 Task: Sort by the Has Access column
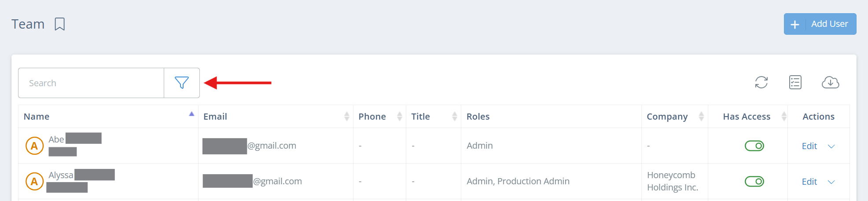(x=783, y=116)
